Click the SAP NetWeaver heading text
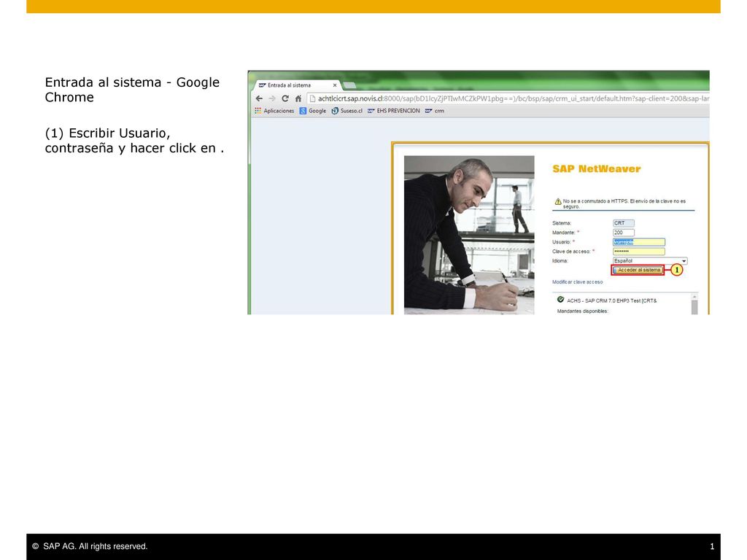This screenshot has width=747, height=560. tap(597, 168)
